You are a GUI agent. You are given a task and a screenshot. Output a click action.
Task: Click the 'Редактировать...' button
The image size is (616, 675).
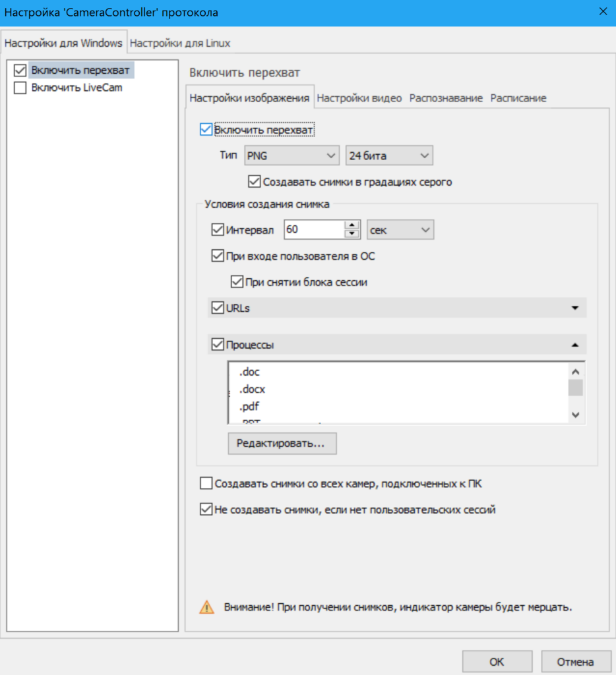pyautogui.click(x=282, y=444)
